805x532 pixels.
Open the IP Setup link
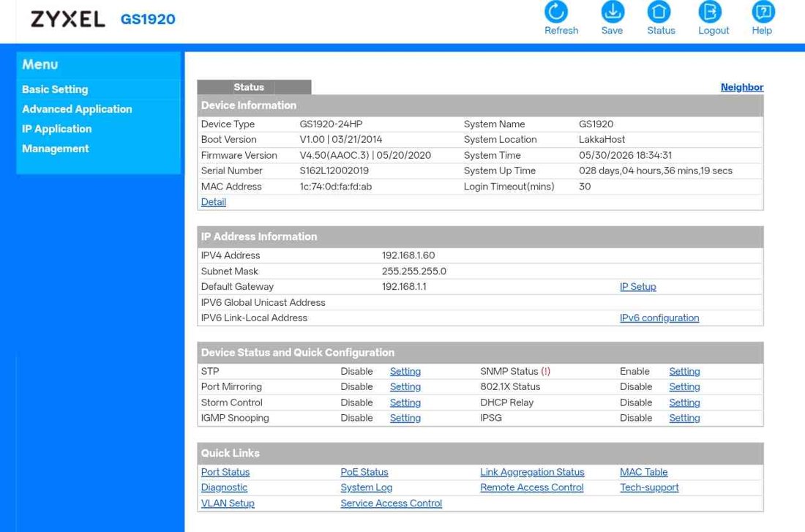pyautogui.click(x=637, y=287)
